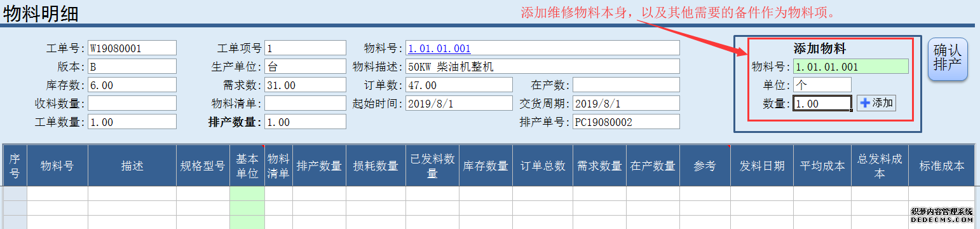
Task: Click the 参考 column header
Action: [705, 165]
